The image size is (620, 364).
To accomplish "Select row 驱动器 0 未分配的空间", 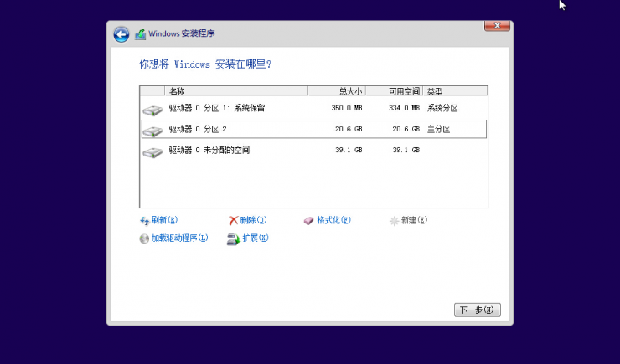I will tap(314, 150).
